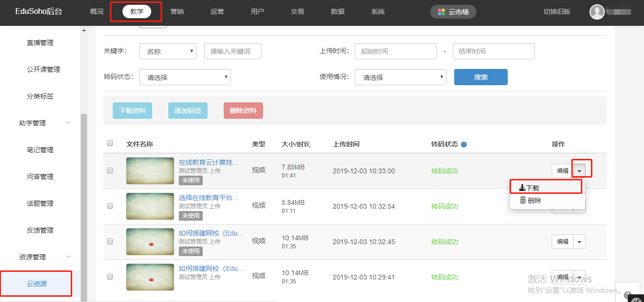Viewport: 644px width, 302px height.
Task: Click the sidebar scroll-up arrow
Action: click(x=84, y=31)
